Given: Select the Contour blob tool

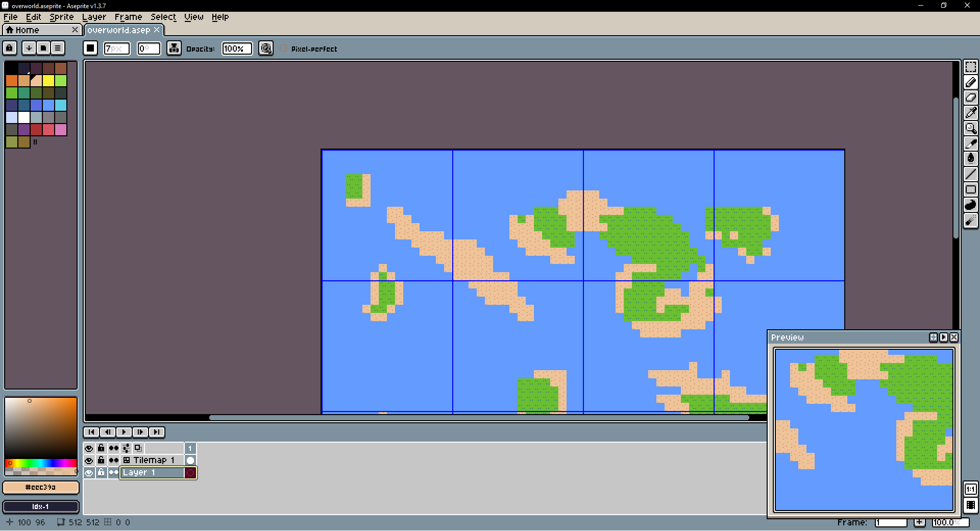Looking at the screenshot, I should (970, 205).
